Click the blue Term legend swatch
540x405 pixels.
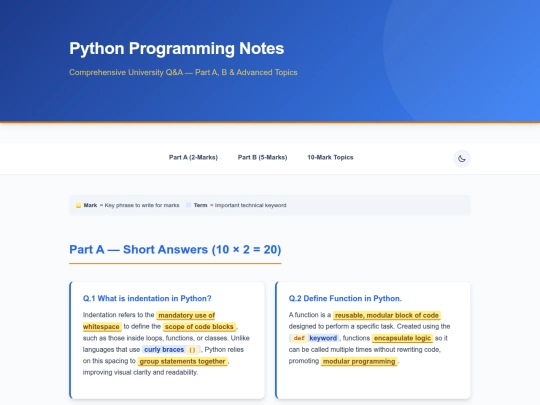pyautogui.click(x=188, y=205)
